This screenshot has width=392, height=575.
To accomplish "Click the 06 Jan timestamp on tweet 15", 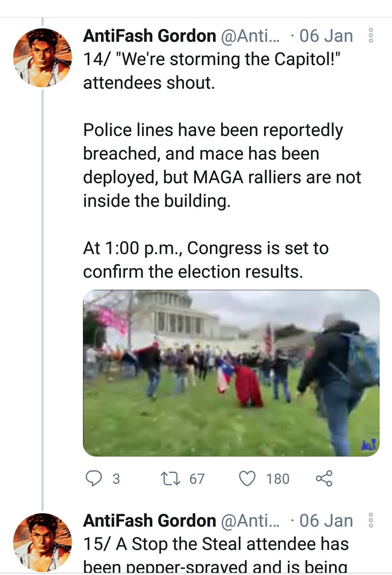I will pyautogui.click(x=326, y=520).
